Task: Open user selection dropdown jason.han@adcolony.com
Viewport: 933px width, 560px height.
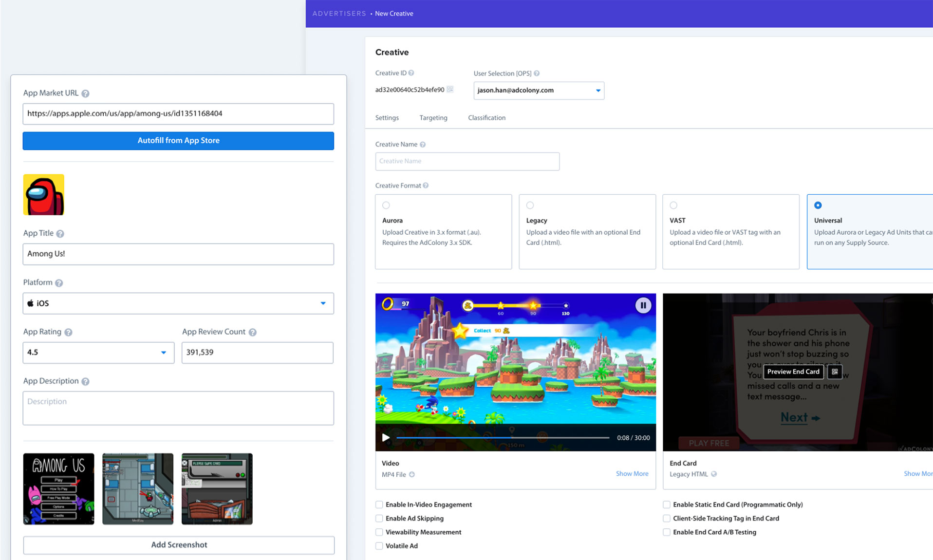Action: click(539, 91)
